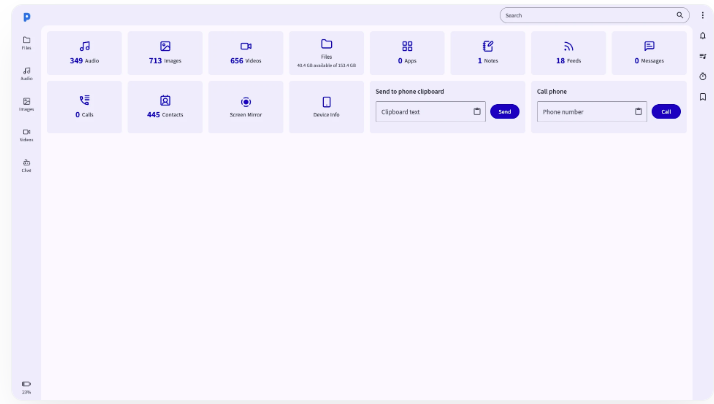Click the search magnifier icon
The width and height of the screenshot is (714, 404).
[x=679, y=15]
